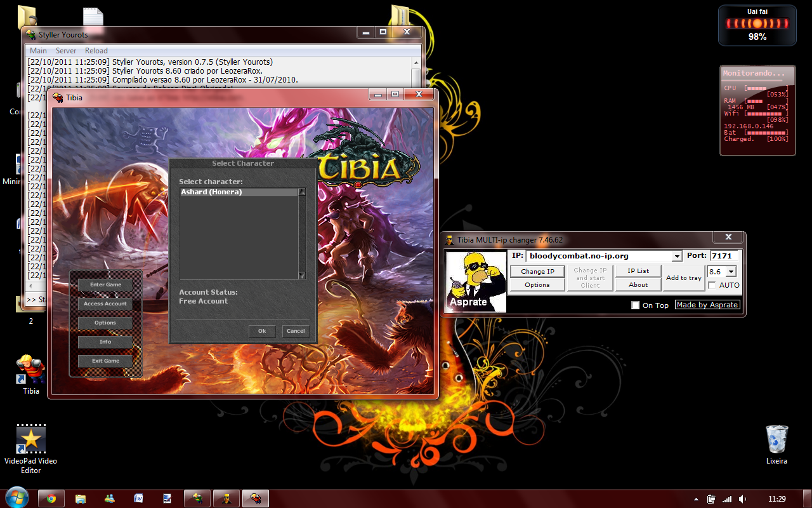Launch Google Chrome from the taskbar
Image resolution: width=812 pixels, height=508 pixels.
click(x=51, y=498)
